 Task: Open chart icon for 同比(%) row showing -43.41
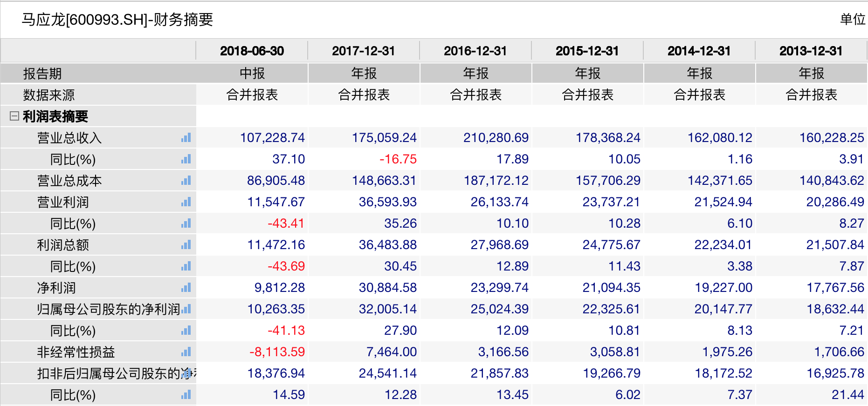click(x=186, y=223)
